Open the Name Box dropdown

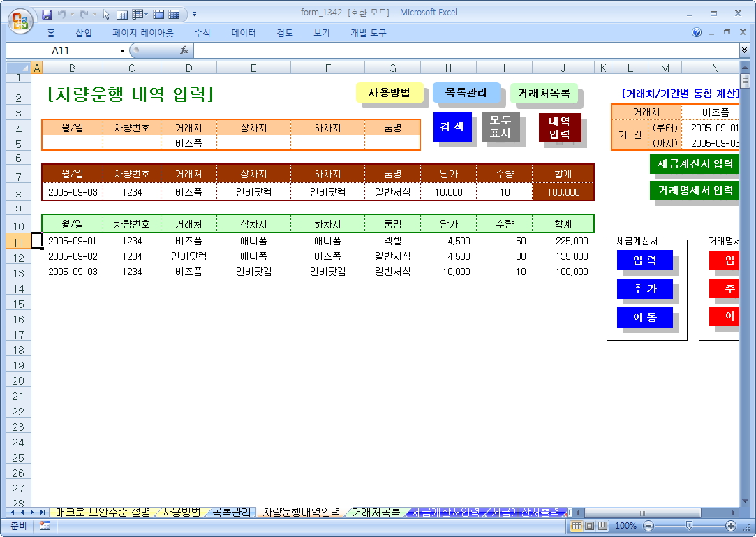(x=123, y=50)
